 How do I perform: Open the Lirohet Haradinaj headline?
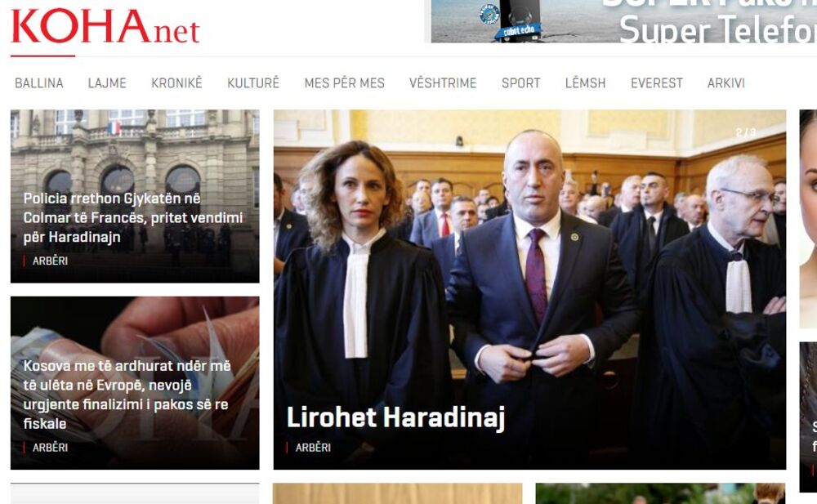tap(396, 418)
